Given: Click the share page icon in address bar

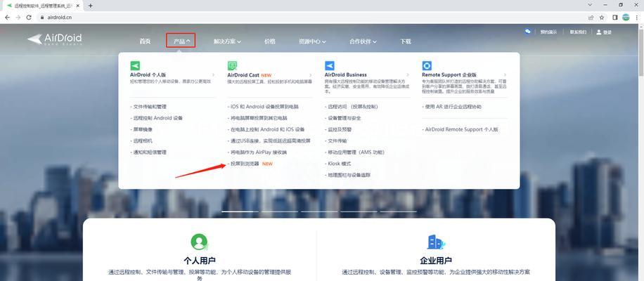Looking at the screenshot, I should (591, 18).
